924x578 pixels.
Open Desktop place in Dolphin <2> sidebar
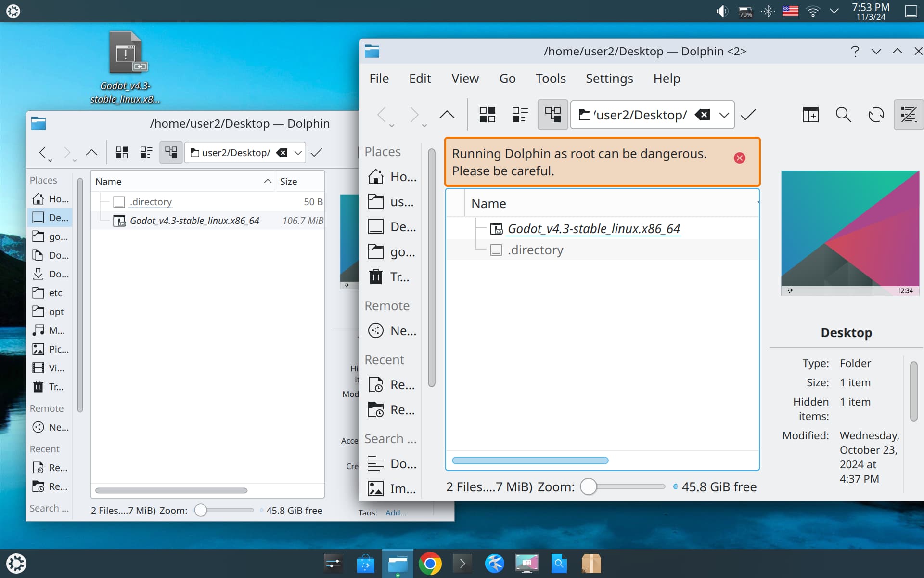coord(392,227)
